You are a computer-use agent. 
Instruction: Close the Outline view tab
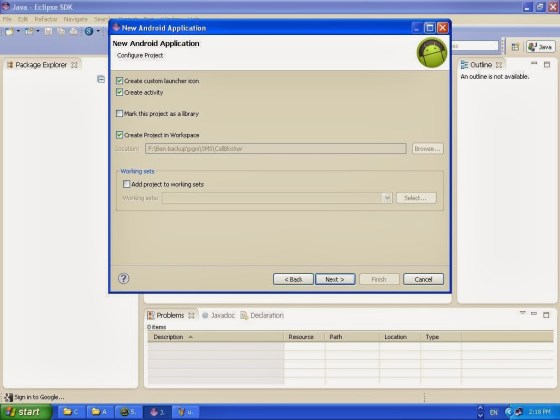point(499,65)
